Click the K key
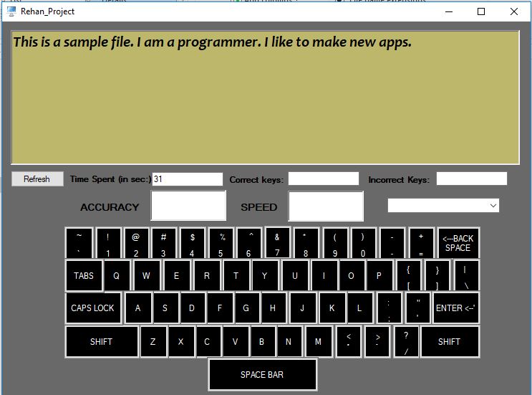The image size is (532, 395). (x=332, y=308)
